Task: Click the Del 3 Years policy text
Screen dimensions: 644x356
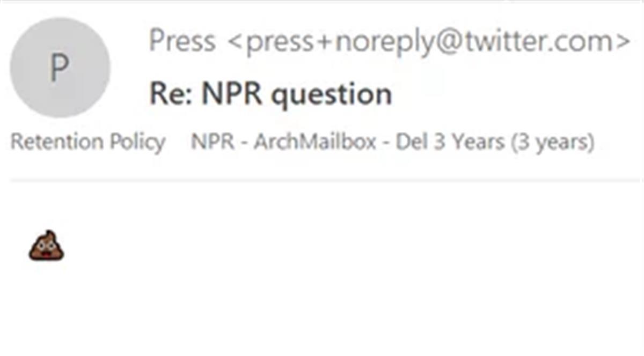Action: tap(450, 143)
